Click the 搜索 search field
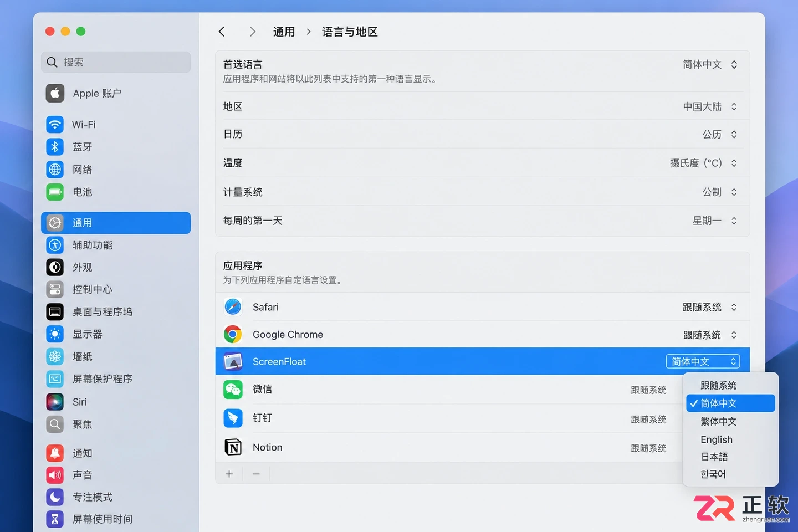 tap(116, 62)
